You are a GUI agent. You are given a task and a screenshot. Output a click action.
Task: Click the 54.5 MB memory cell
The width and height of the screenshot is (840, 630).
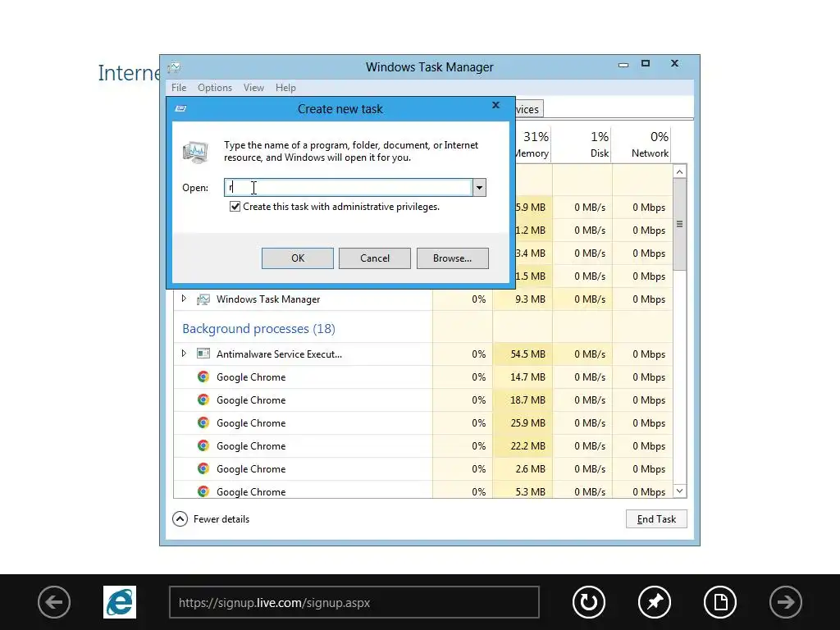pos(523,354)
